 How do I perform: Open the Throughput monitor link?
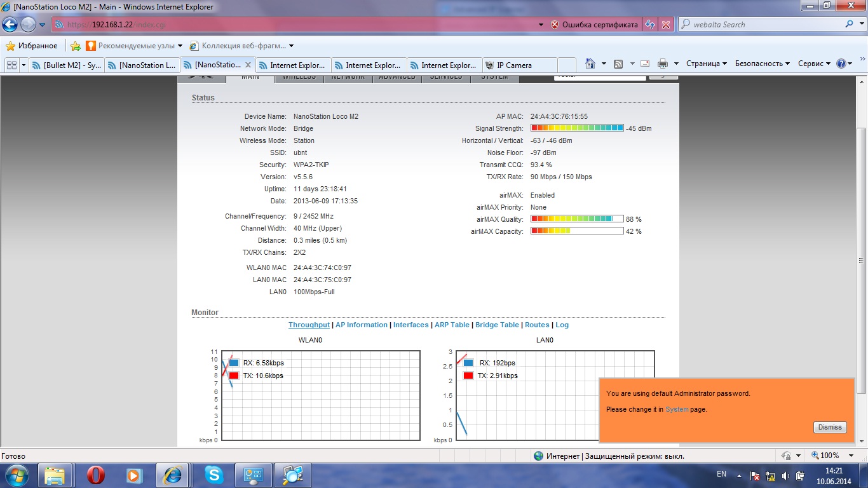309,325
